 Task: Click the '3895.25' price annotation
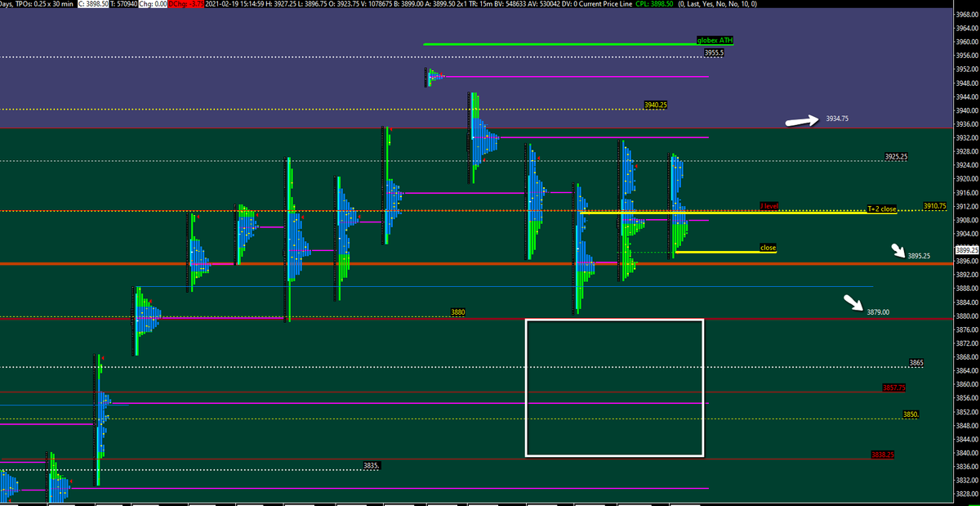920,256
